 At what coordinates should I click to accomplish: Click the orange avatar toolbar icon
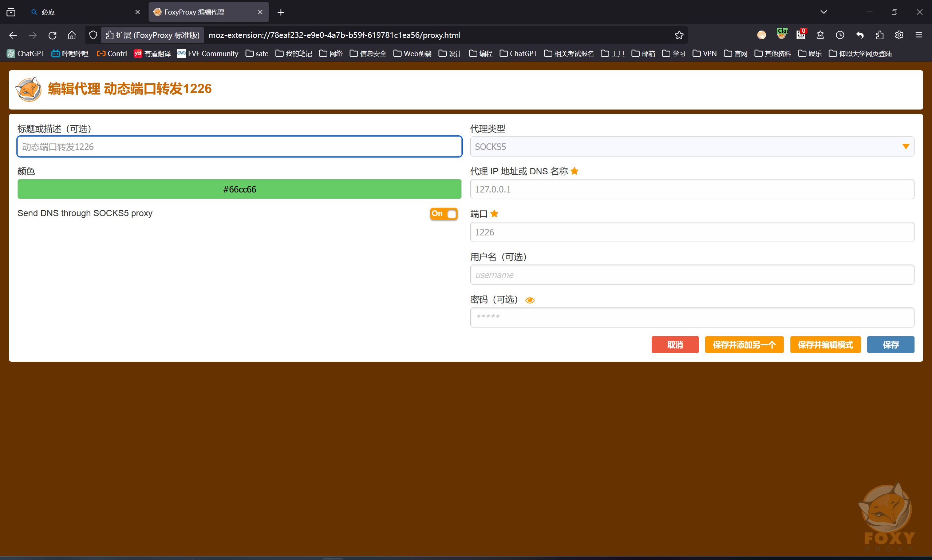coord(761,35)
